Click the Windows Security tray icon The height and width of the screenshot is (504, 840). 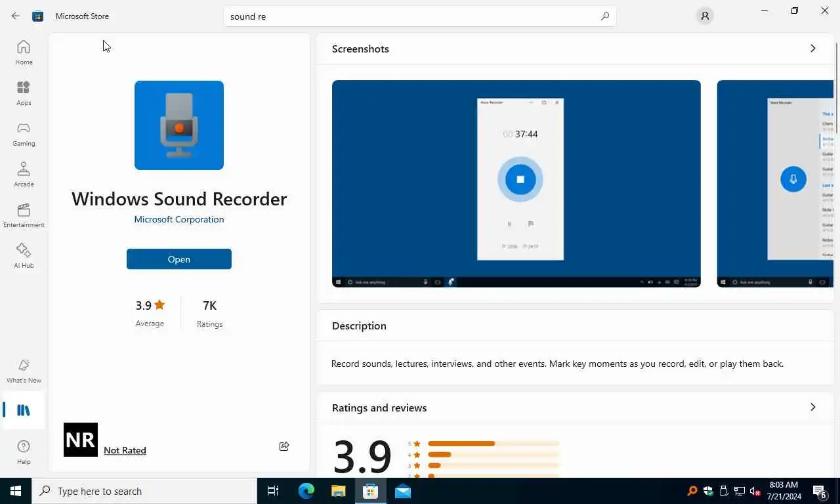[708, 491]
